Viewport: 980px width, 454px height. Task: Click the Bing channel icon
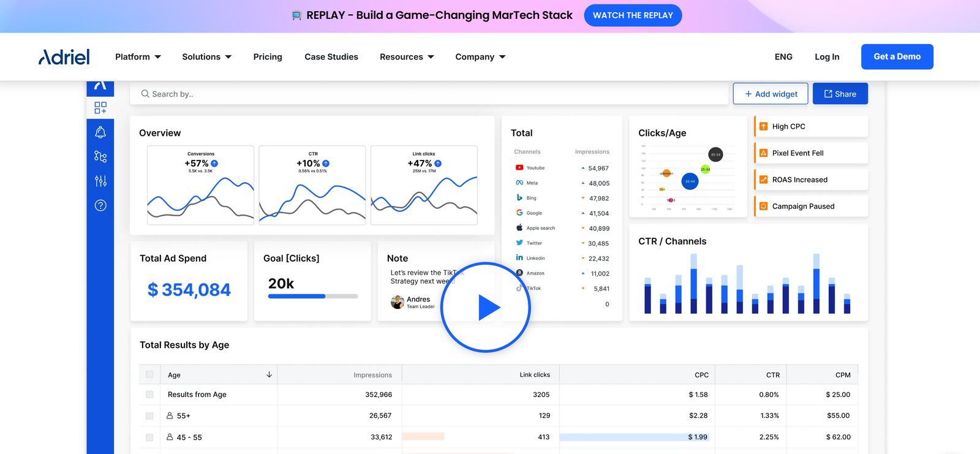(x=519, y=197)
